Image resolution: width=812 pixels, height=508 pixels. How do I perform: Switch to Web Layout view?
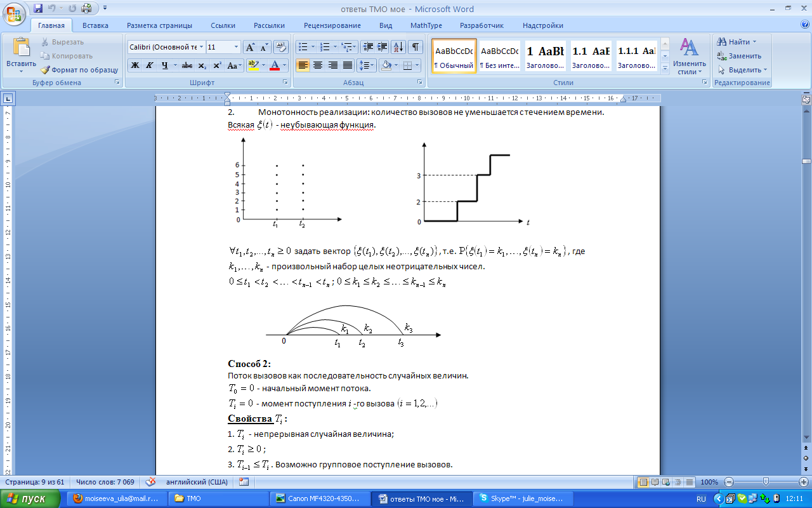666,482
